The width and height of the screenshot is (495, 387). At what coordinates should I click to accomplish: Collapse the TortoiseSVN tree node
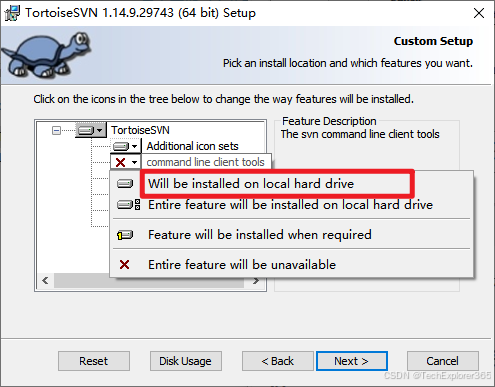(x=56, y=130)
